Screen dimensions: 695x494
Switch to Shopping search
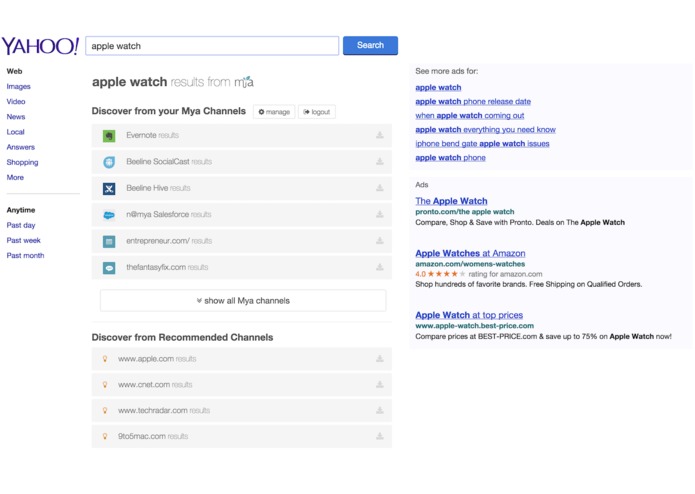click(22, 162)
